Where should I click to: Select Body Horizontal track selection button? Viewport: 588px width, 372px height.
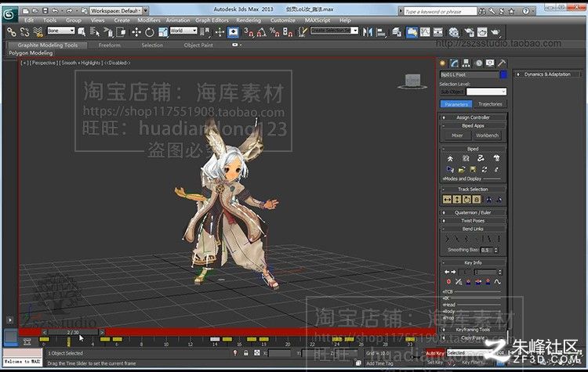pyautogui.click(x=447, y=200)
